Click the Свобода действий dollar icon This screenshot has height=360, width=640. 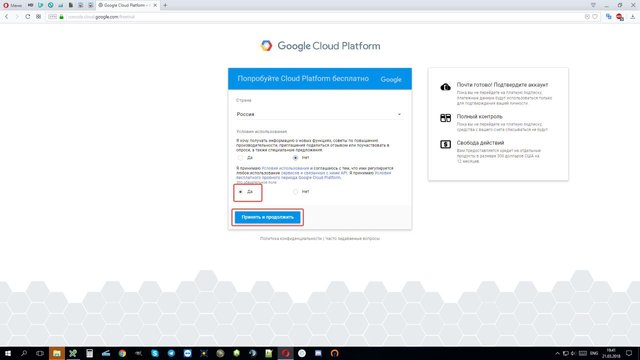(445, 144)
